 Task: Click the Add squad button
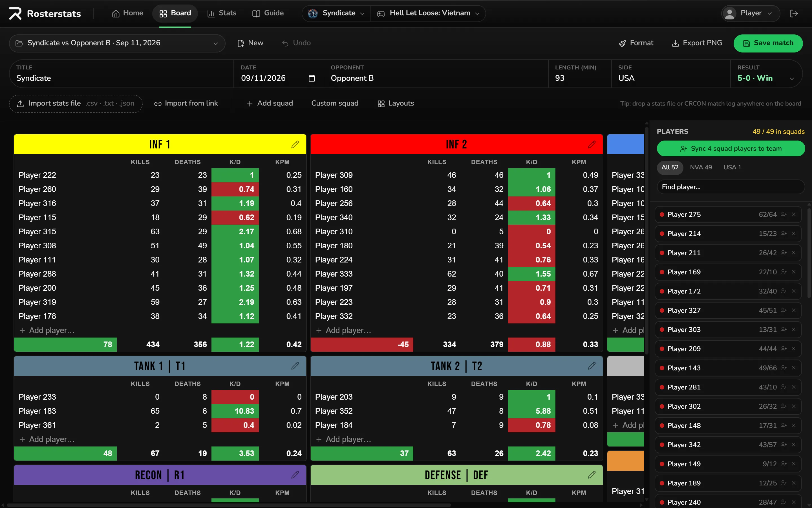(270, 104)
